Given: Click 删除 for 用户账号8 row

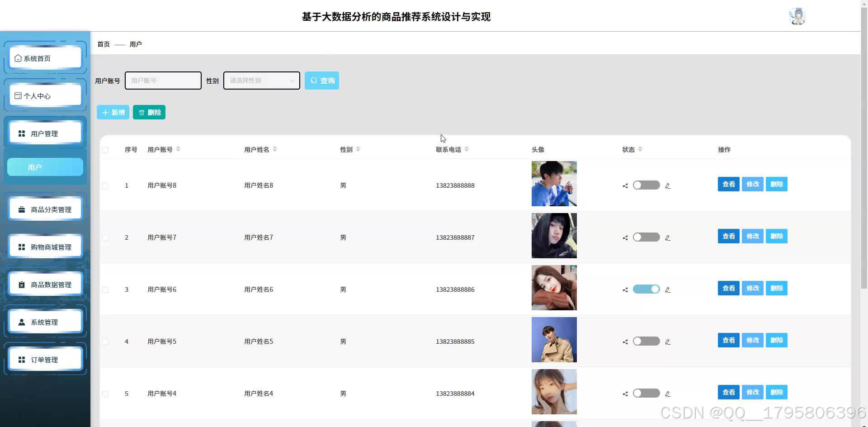Looking at the screenshot, I should [x=777, y=184].
